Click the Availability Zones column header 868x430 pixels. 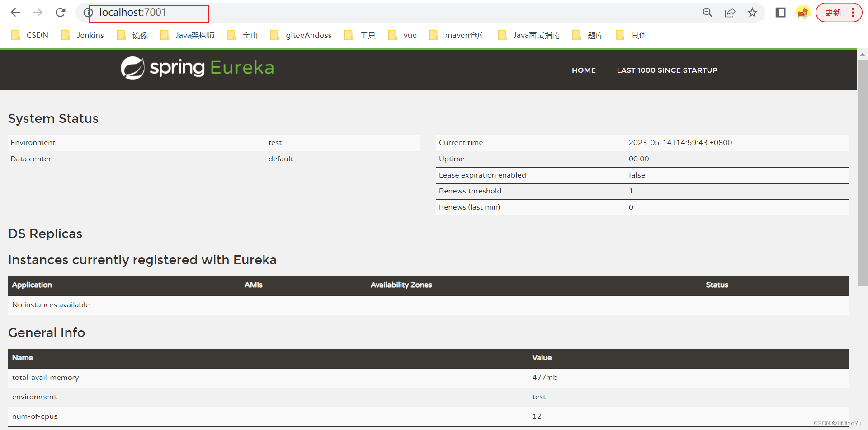tap(401, 285)
